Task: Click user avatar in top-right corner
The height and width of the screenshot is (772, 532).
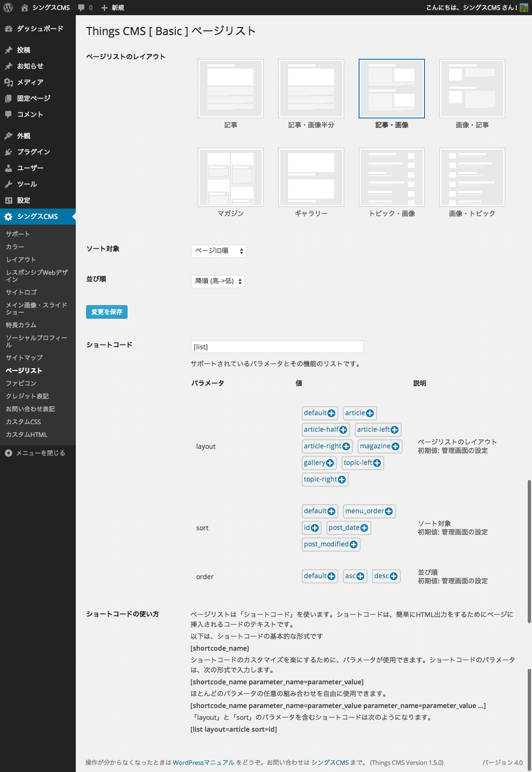Action: click(523, 8)
